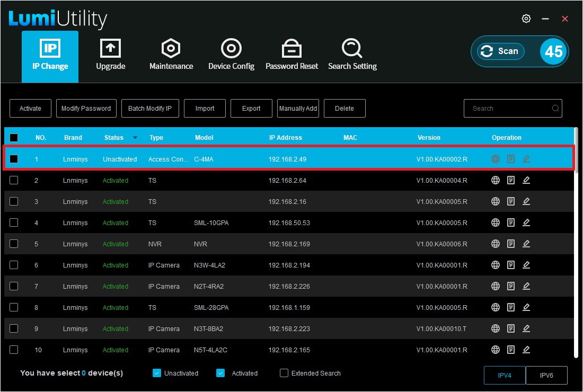This screenshot has width=583, height=392.
Task: Open web browser icon for 192.168.50.53
Action: tap(495, 222)
